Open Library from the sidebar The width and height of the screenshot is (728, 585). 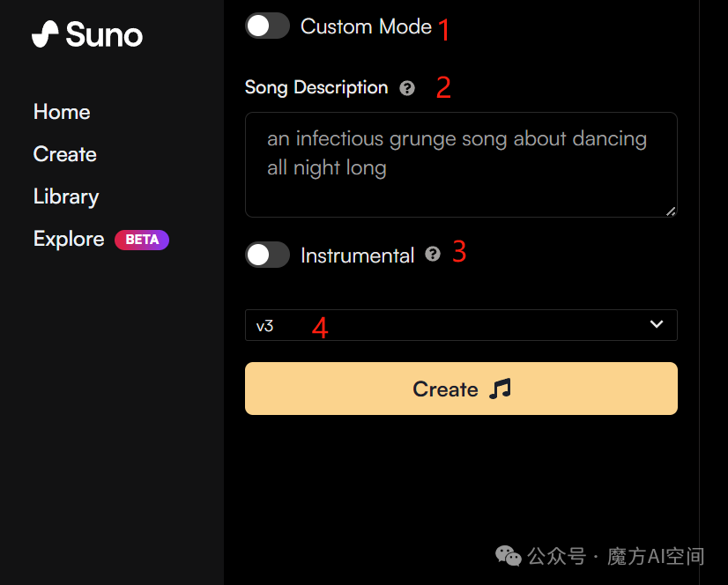coord(66,196)
